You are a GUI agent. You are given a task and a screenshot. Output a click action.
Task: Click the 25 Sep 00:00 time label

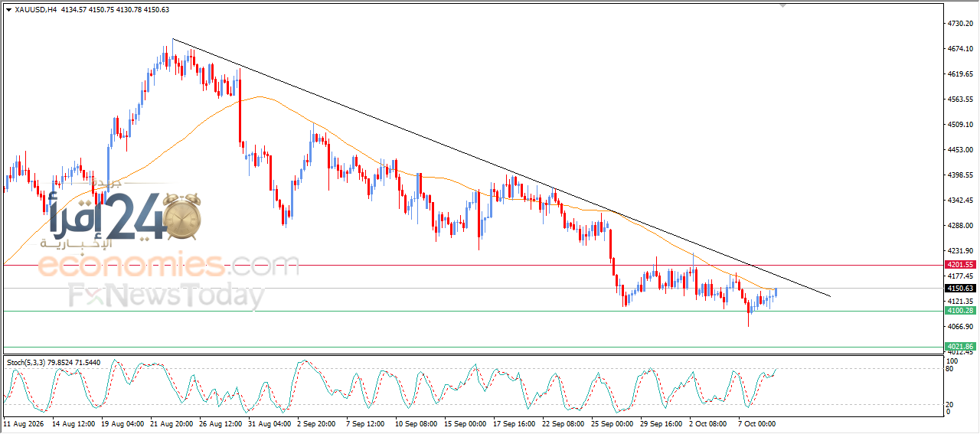pos(613,423)
